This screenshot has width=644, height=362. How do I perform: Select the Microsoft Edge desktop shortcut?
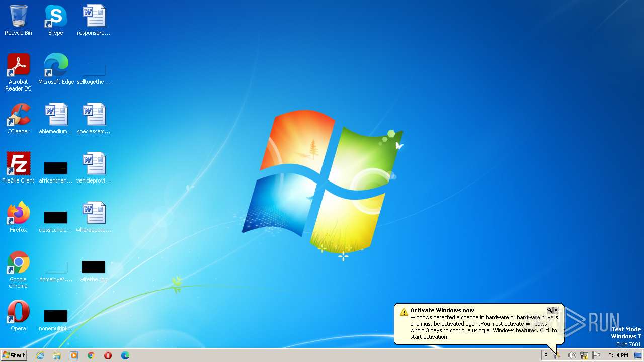[56, 69]
